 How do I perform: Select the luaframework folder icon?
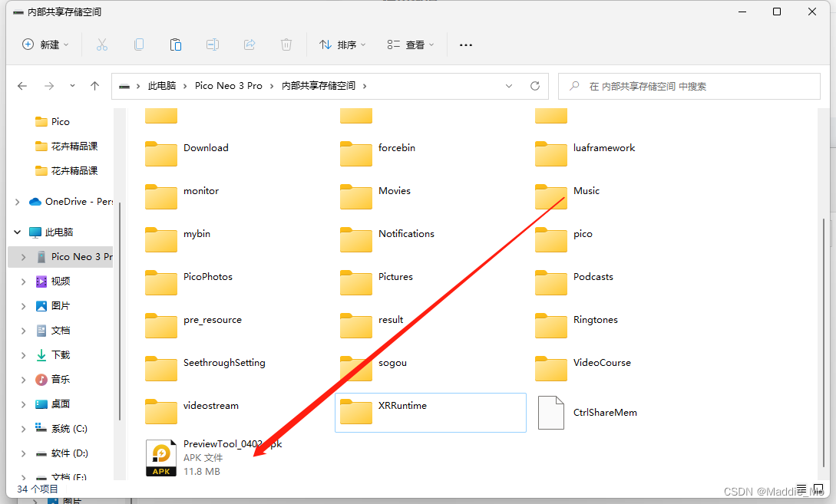point(550,154)
